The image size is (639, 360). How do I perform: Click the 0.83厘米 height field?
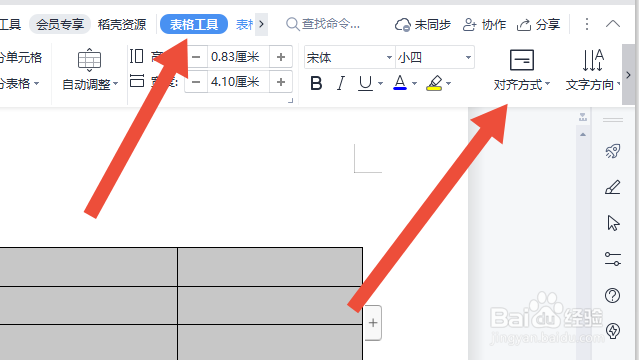pos(238,57)
